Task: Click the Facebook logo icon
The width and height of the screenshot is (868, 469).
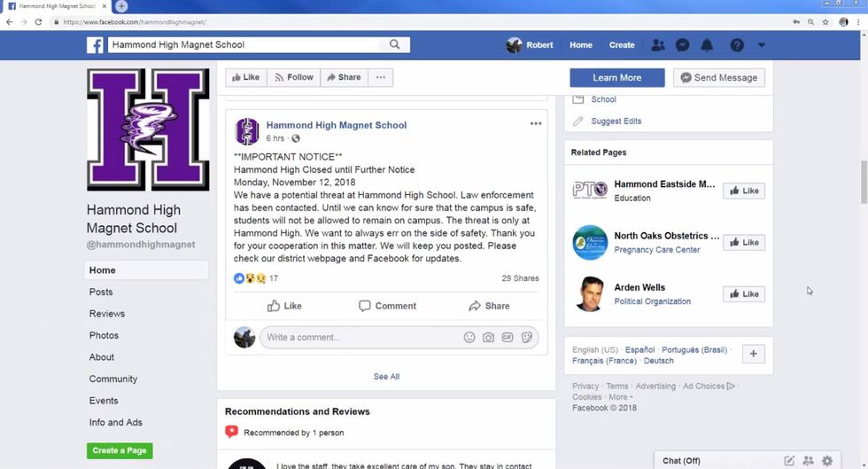Action: [95, 45]
